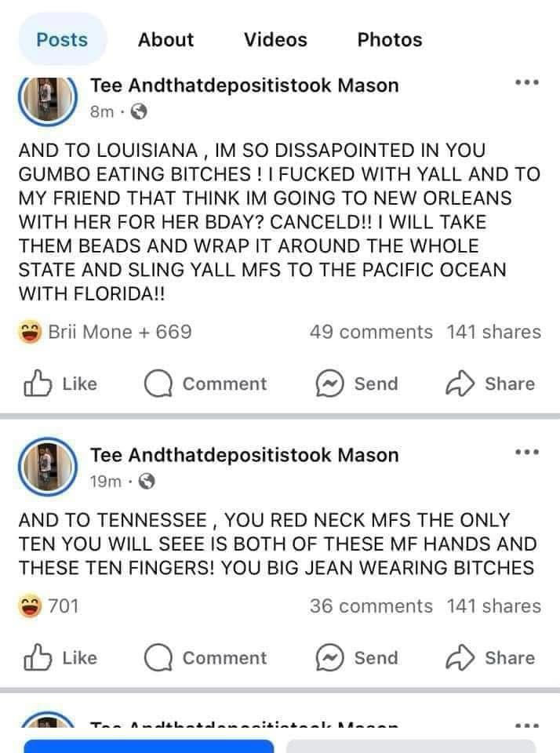Viewport: 560px width, 753px height.
Task: Select the Posts tab
Action: (x=63, y=39)
